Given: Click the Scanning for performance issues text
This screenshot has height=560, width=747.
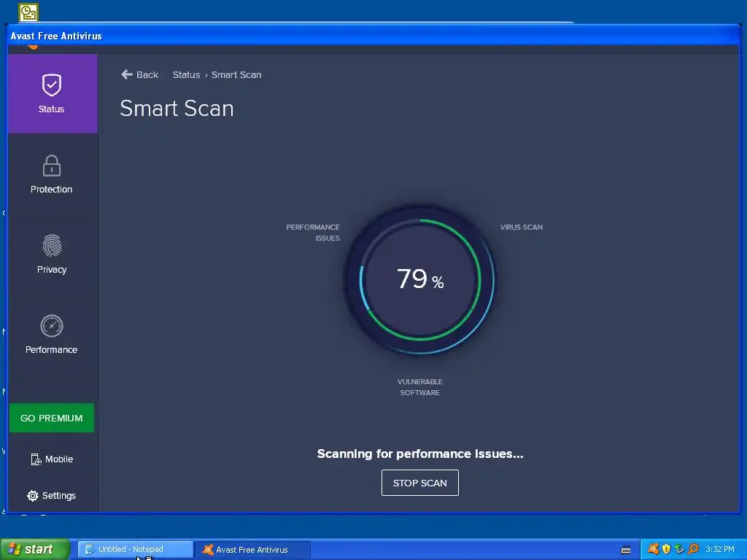Looking at the screenshot, I should (x=419, y=454).
